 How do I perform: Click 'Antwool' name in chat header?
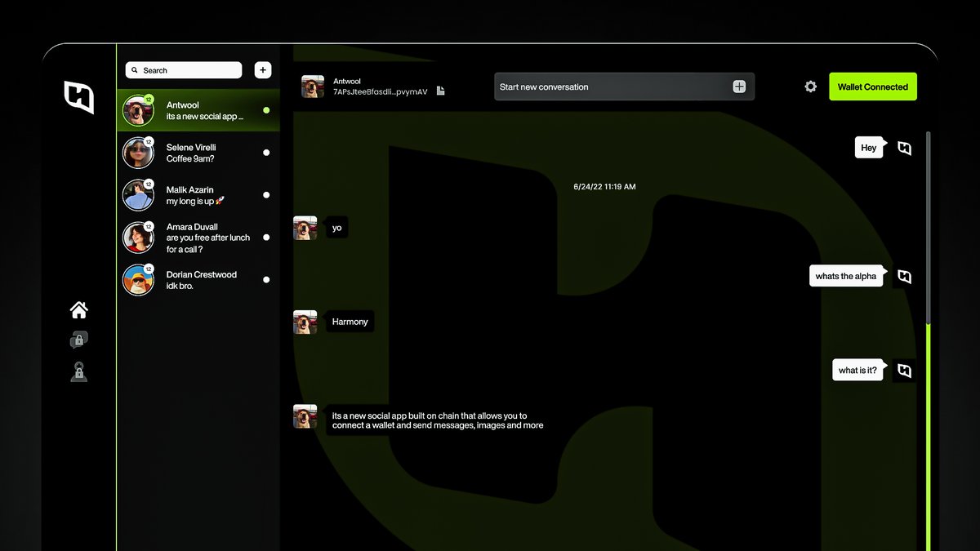click(347, 81)
